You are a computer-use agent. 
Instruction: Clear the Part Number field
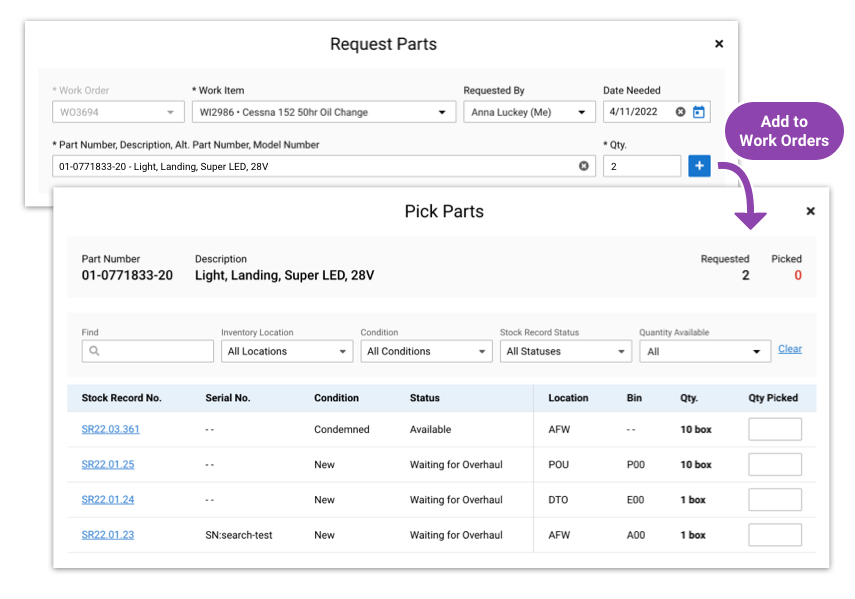coord(585,165)
